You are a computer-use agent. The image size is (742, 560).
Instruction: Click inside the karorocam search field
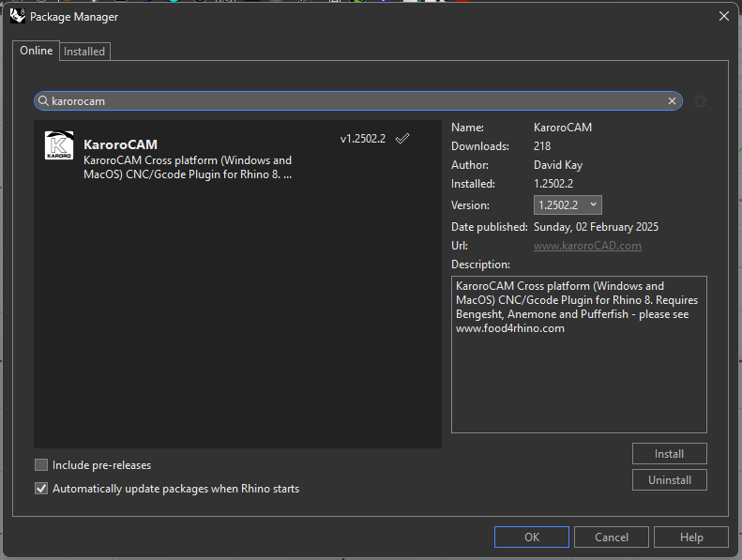[358, 100]
